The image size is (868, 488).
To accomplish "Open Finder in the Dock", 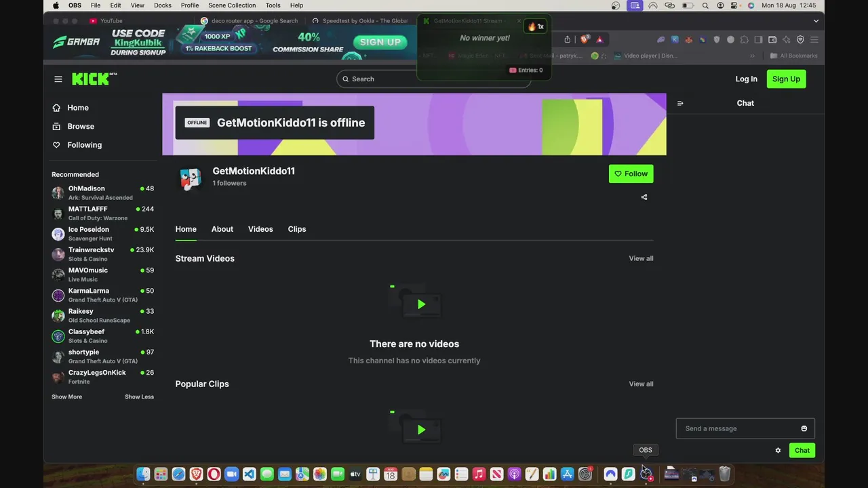I will click(143, 474).
